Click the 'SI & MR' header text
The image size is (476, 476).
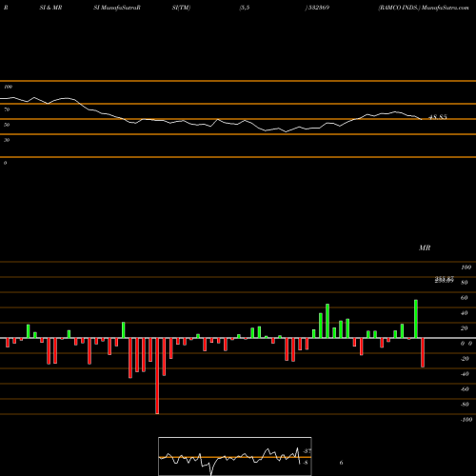50,8
